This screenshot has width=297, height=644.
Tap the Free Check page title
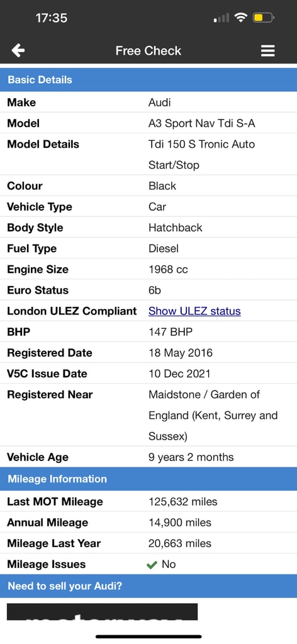(148, 50)
